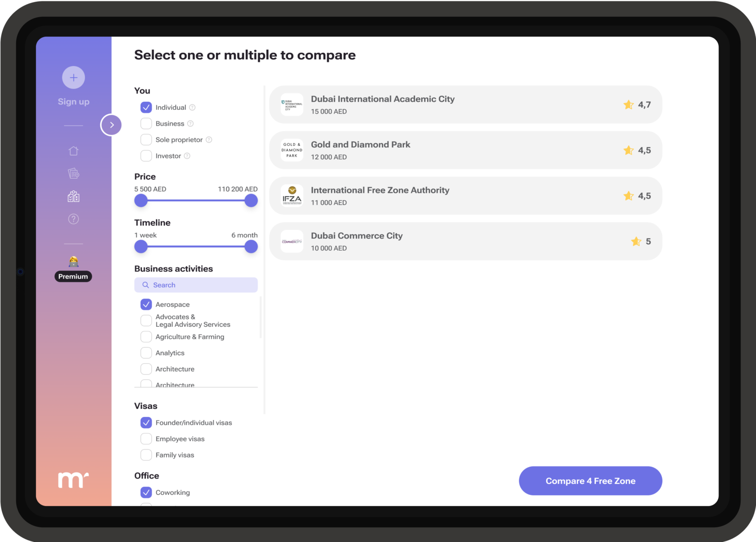Click the help question mark sidebar icon

pyautogui.click(x=73, y=219)
